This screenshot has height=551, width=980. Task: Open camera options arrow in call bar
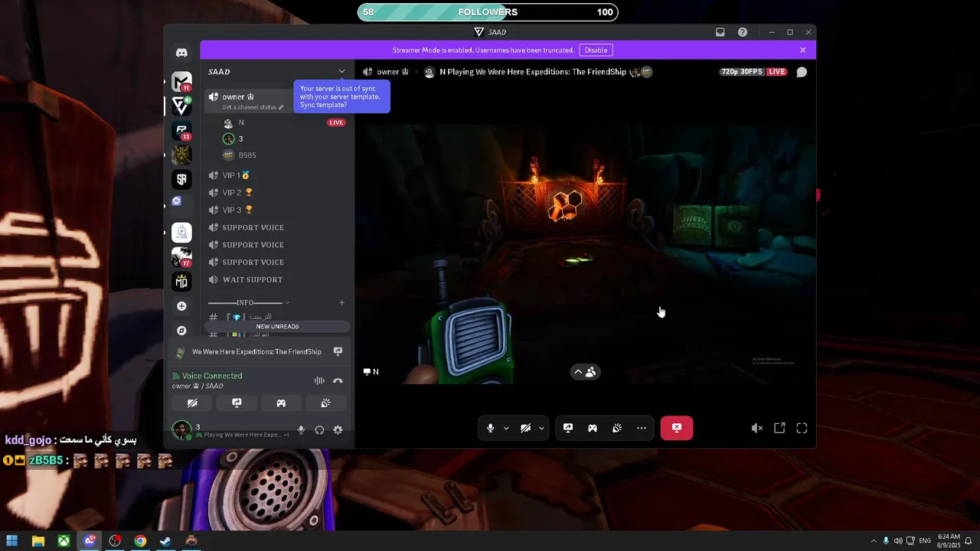coord(541,429)
